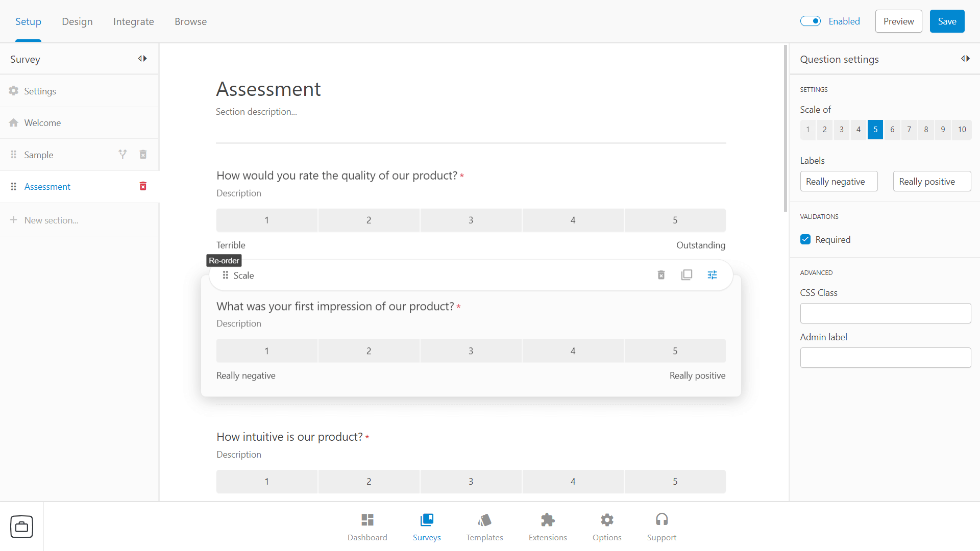Enable the Required validation checkbox
This screenshot has width=980, height=551.
pos(805,239)
